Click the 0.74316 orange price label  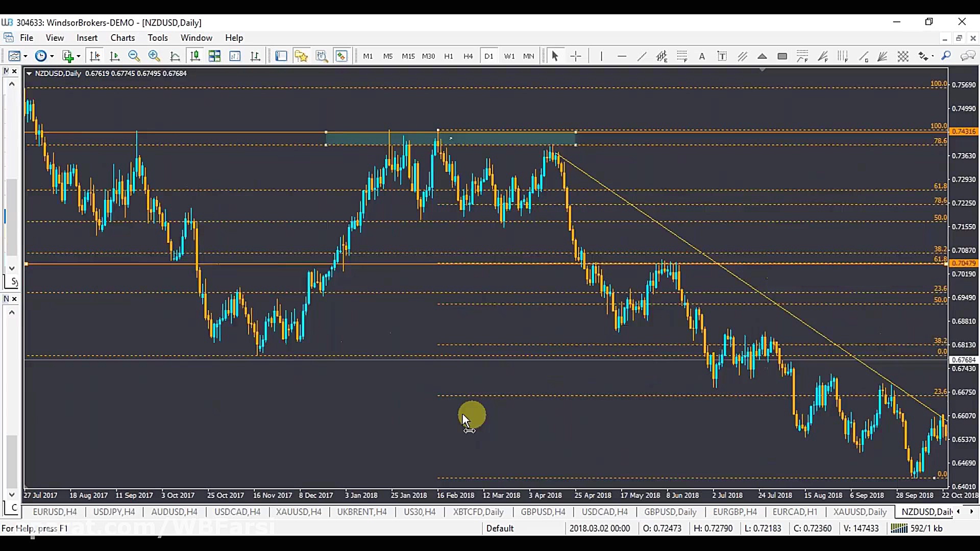pos(964,132)
